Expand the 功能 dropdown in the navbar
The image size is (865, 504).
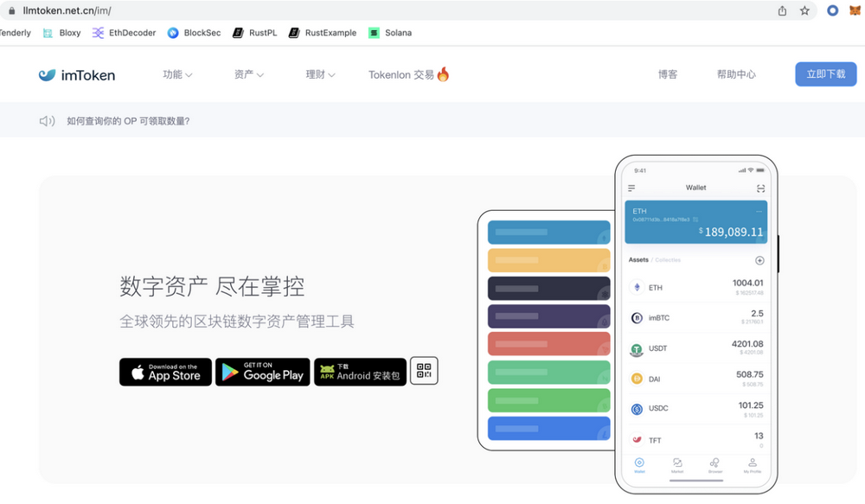[x=177, y=74]
